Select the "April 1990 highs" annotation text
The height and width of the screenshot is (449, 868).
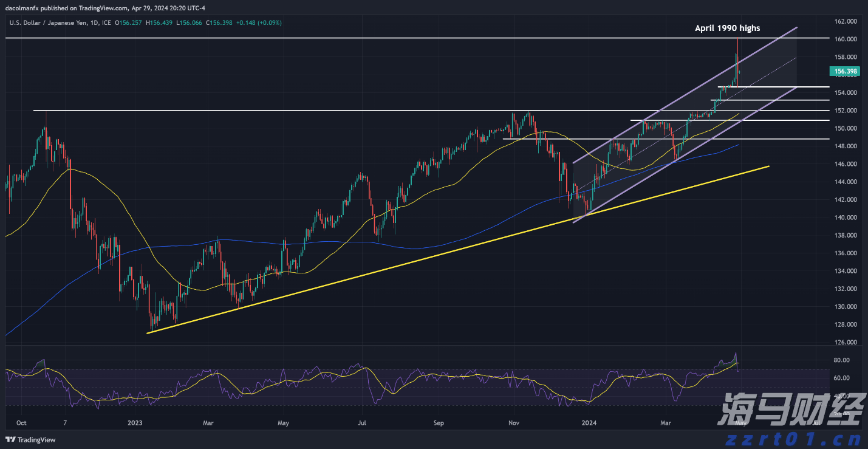click(x=728, y=28)
